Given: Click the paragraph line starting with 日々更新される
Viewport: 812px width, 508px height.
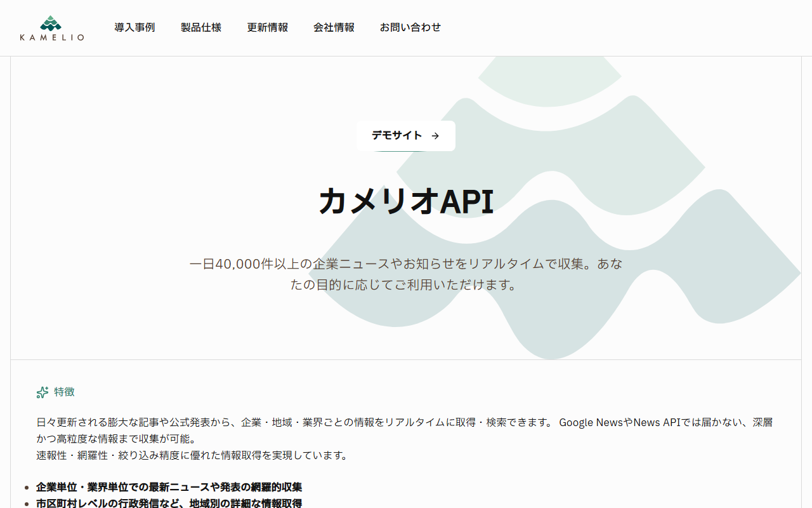Looking at the screenshot, I should coord(292,422).
